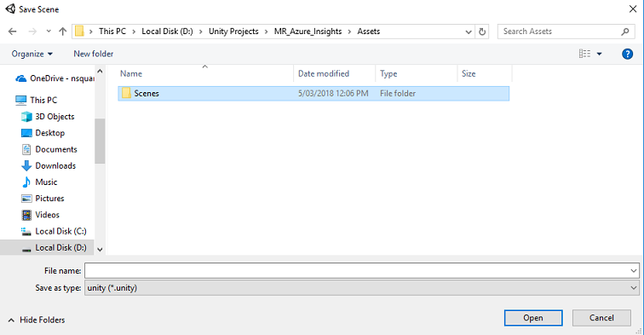Expand the File name dropdown arrow
The image size is (644, 335).
[x=634, y=270]
